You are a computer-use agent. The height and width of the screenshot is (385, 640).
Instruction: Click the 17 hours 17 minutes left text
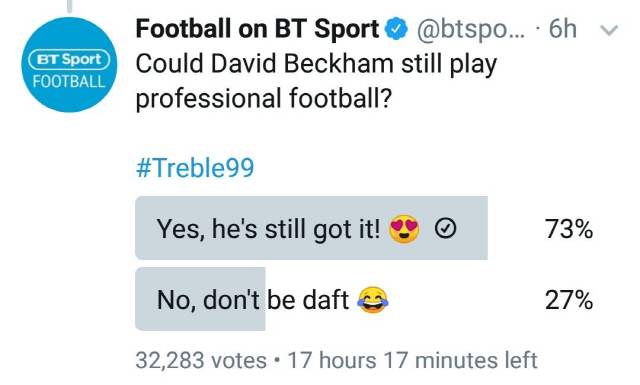pyautogui.click(x=412, y=360)
